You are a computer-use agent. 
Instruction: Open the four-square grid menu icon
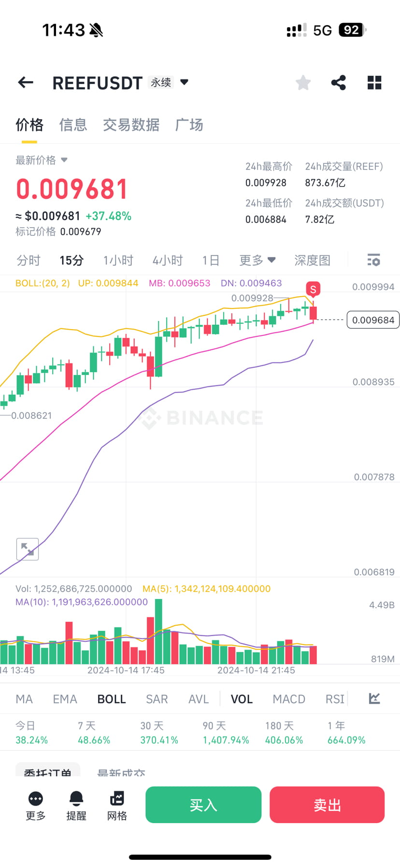click(374, 83)
